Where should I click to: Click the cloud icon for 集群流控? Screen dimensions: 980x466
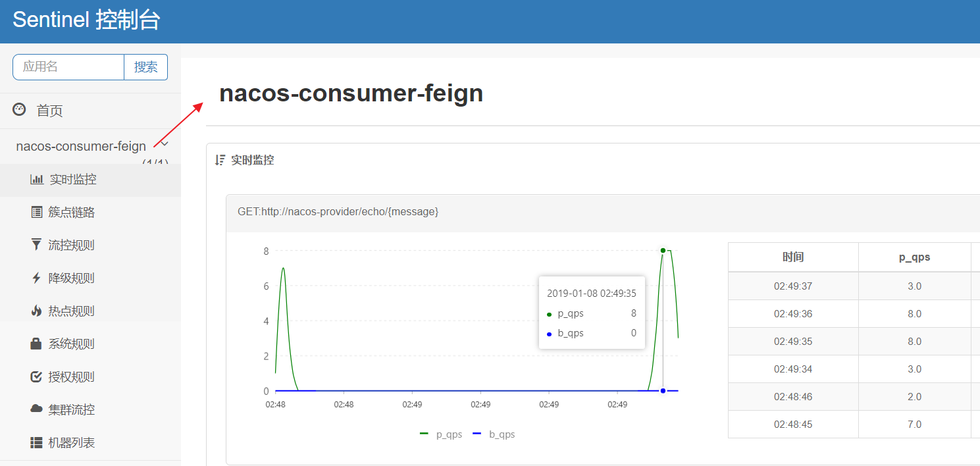click(x=37, y=409)
